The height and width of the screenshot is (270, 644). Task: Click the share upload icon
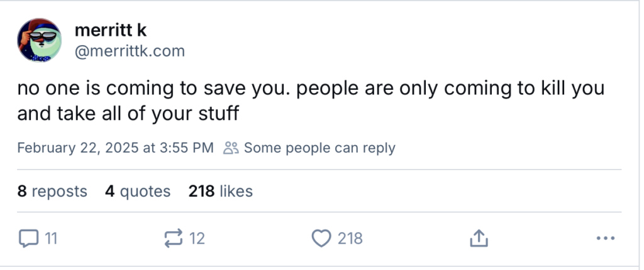point(478,239)
